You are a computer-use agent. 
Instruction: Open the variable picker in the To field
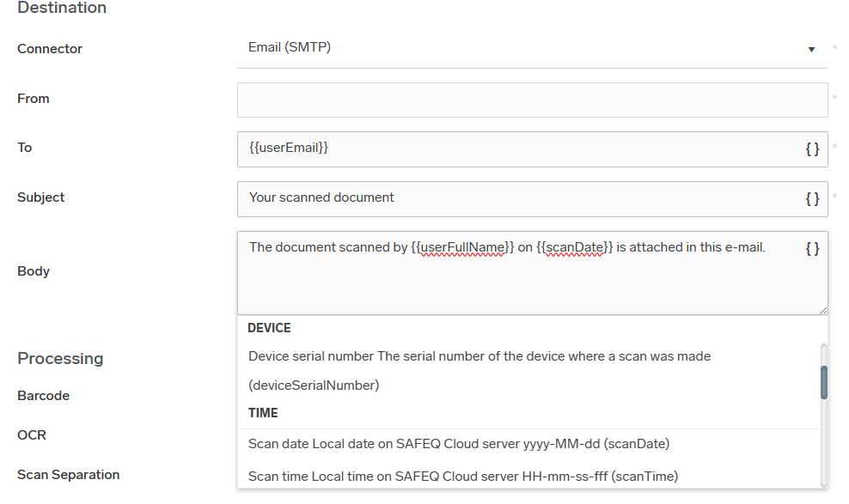click(x=812, y=149)
